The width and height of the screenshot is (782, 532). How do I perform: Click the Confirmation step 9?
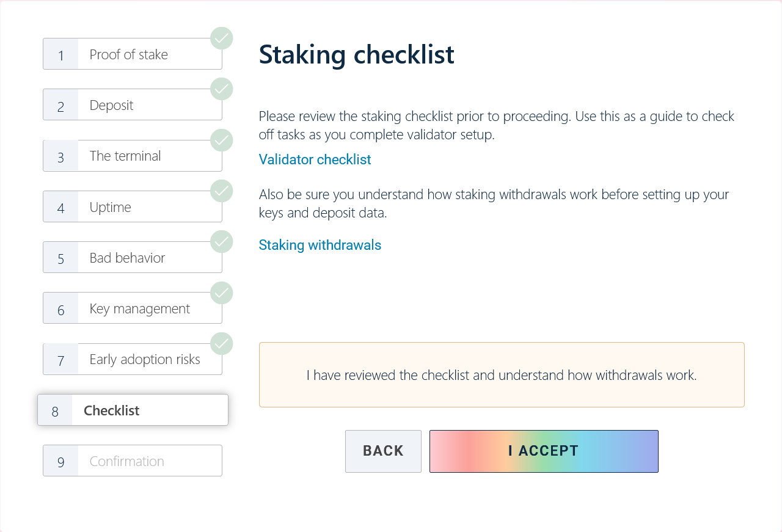(x=132, y=461)
